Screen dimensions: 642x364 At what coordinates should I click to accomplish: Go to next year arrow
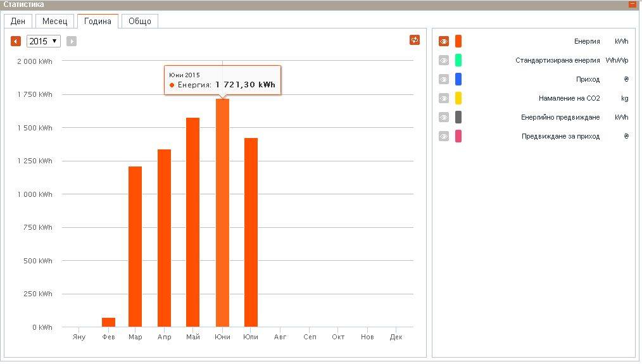(72, 41)
